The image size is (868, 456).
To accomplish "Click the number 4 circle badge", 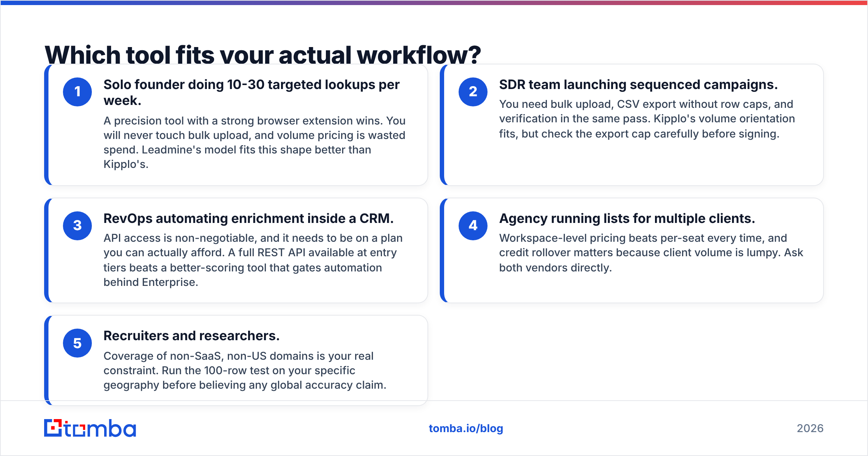I will tap(473, 226).
